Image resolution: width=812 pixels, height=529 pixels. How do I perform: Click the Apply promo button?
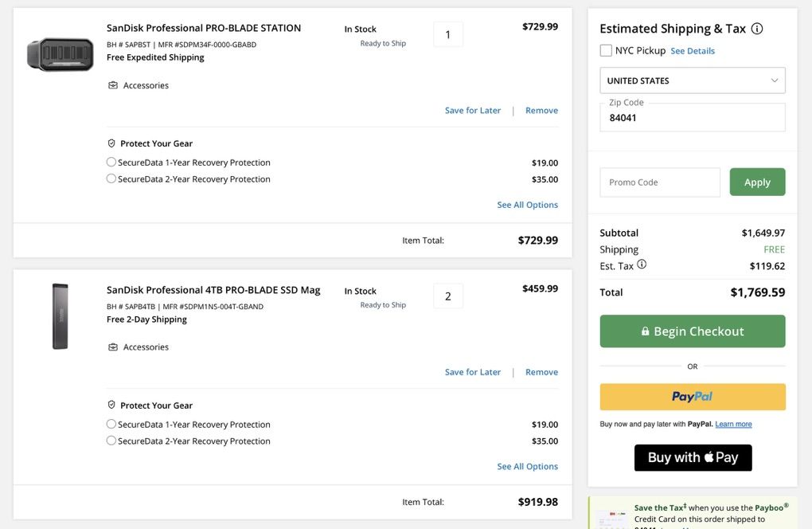point(757,182)
